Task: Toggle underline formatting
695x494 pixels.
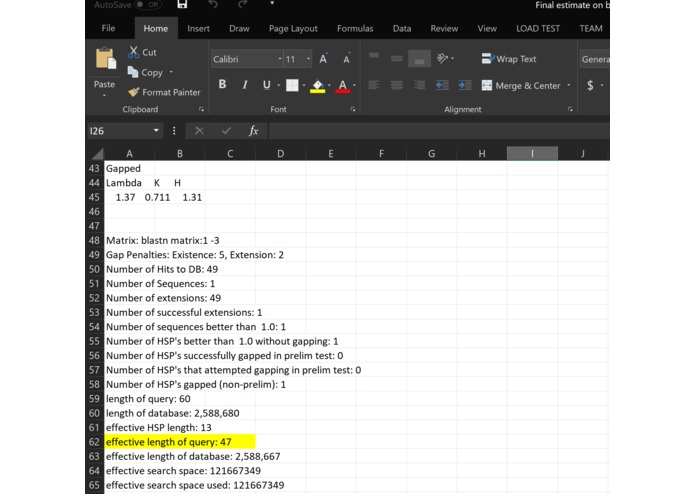Action: (266, 85)
